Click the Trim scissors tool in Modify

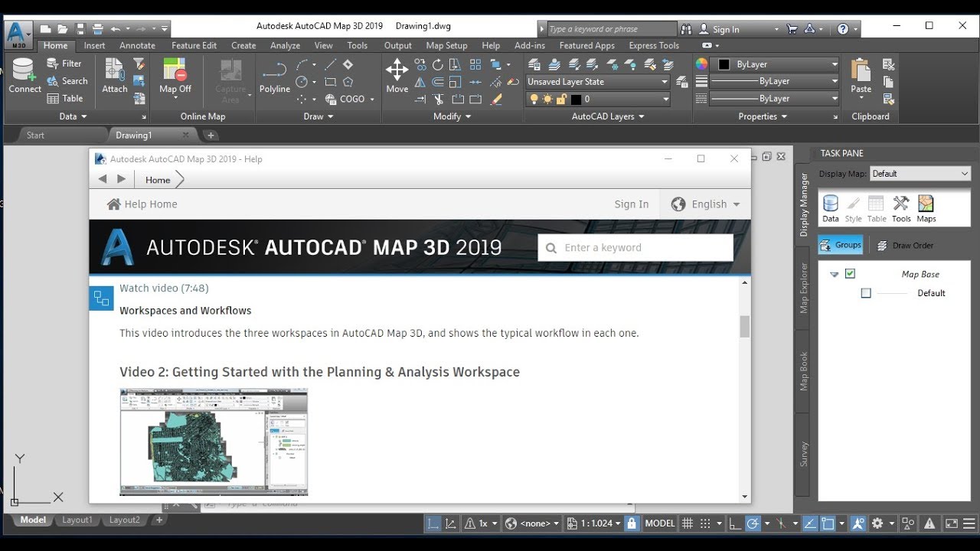click(x=438, y=99)
